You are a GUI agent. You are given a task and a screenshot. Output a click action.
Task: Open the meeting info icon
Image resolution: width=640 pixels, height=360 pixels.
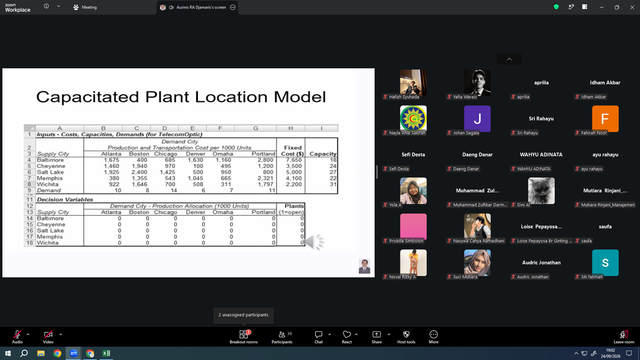46,7
